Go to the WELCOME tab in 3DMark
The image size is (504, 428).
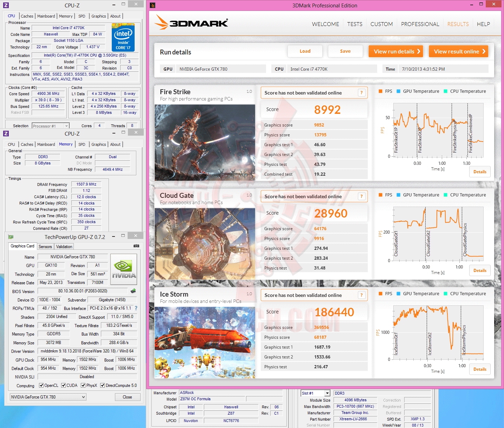[325, 24]
